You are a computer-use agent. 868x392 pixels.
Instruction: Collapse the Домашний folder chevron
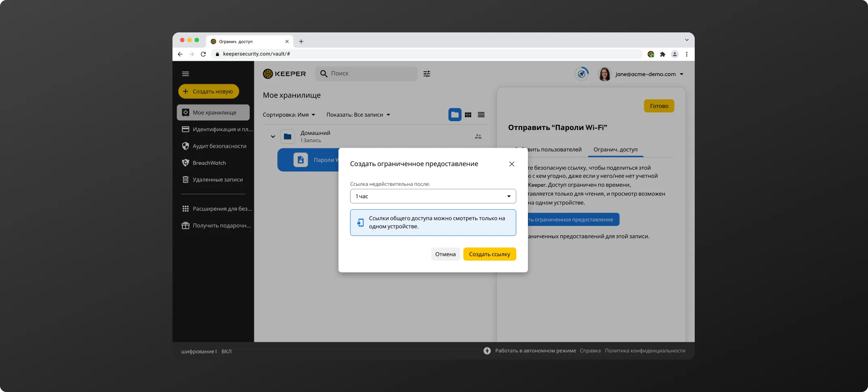coord(273,136)
